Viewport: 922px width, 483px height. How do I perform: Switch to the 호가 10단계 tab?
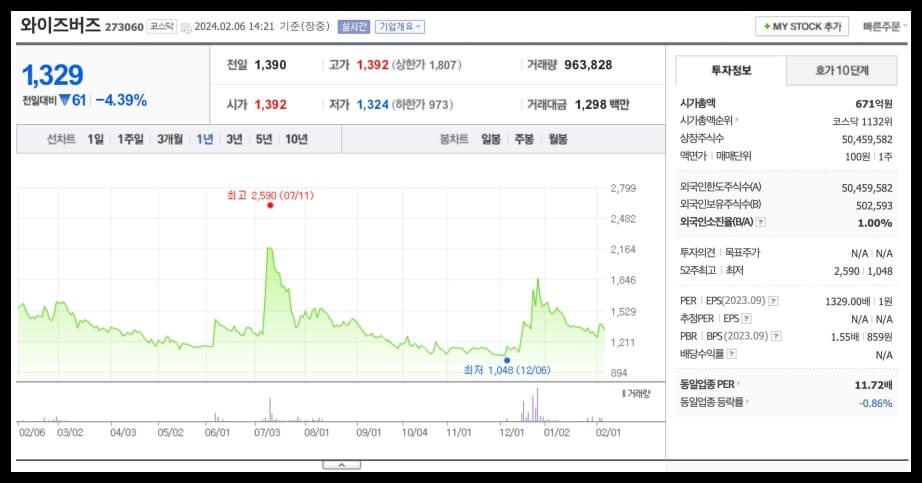(x=841, y=71)
